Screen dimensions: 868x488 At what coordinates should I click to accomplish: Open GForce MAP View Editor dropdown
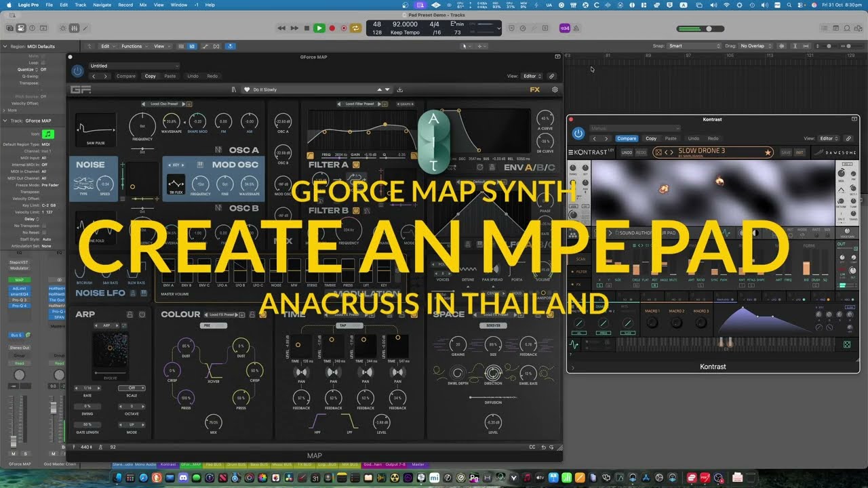click(532, 76)
